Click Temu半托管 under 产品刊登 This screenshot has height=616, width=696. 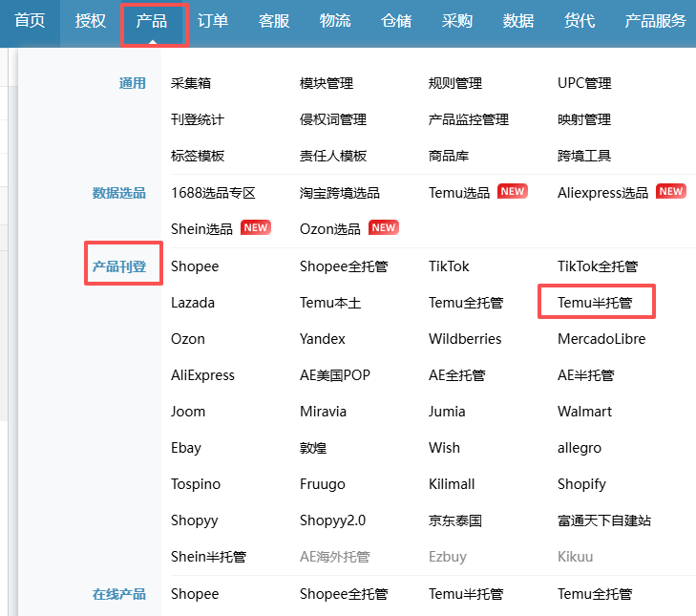(593, 303)
